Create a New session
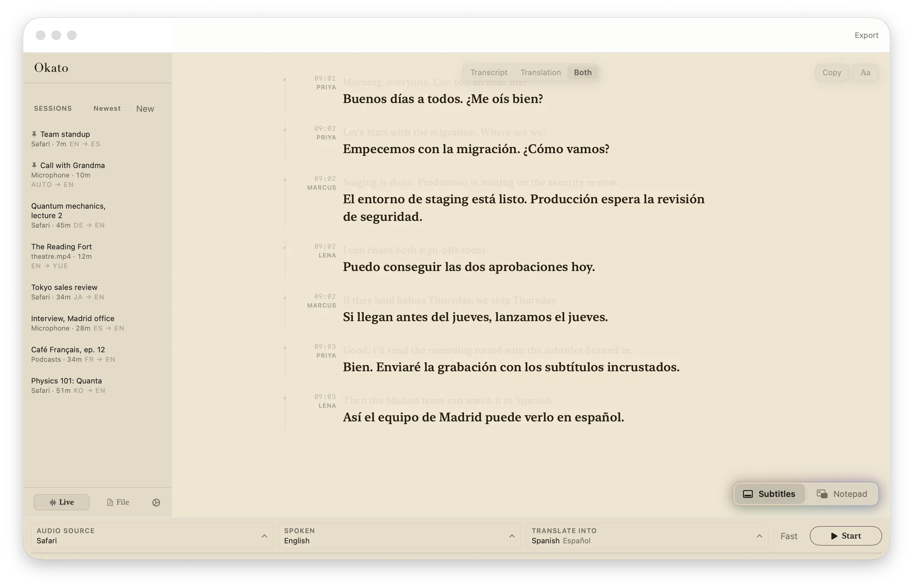 pos(145,109)
